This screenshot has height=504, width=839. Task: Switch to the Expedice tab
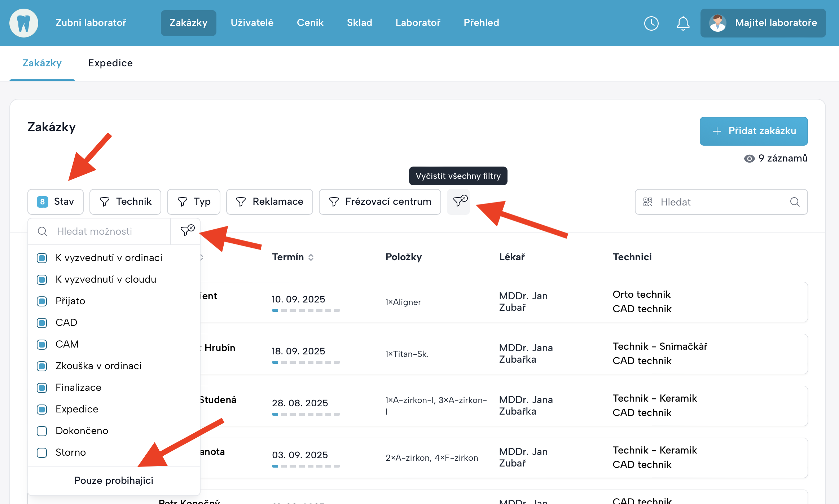click(110, 63)
